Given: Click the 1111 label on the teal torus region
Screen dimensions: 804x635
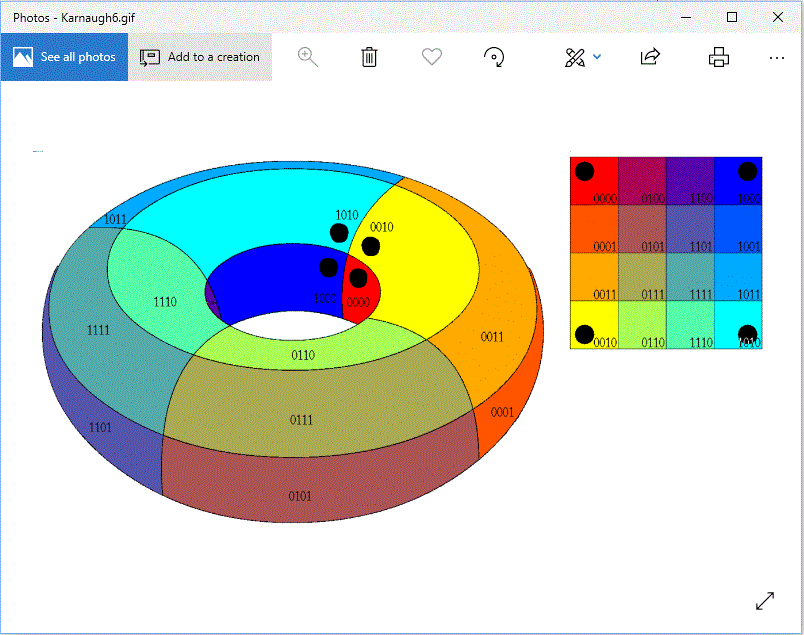Looking at the screenshot, I should point(98,330).
